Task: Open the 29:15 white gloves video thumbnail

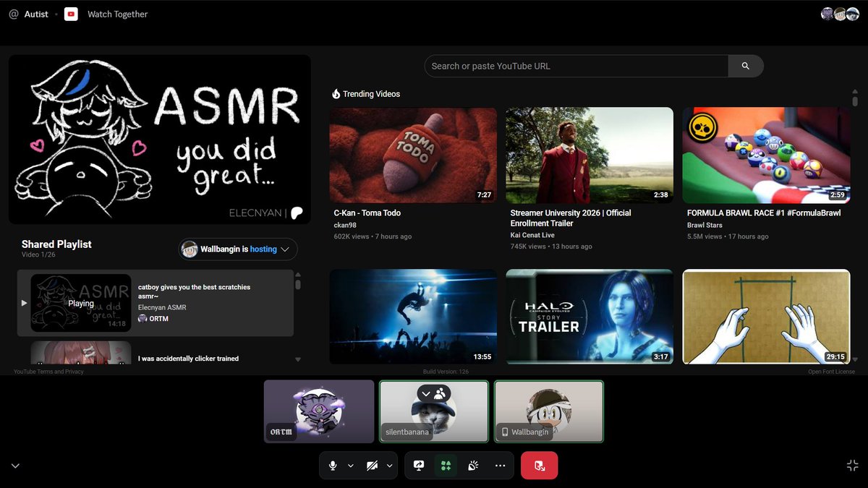Action: [766, 317]
